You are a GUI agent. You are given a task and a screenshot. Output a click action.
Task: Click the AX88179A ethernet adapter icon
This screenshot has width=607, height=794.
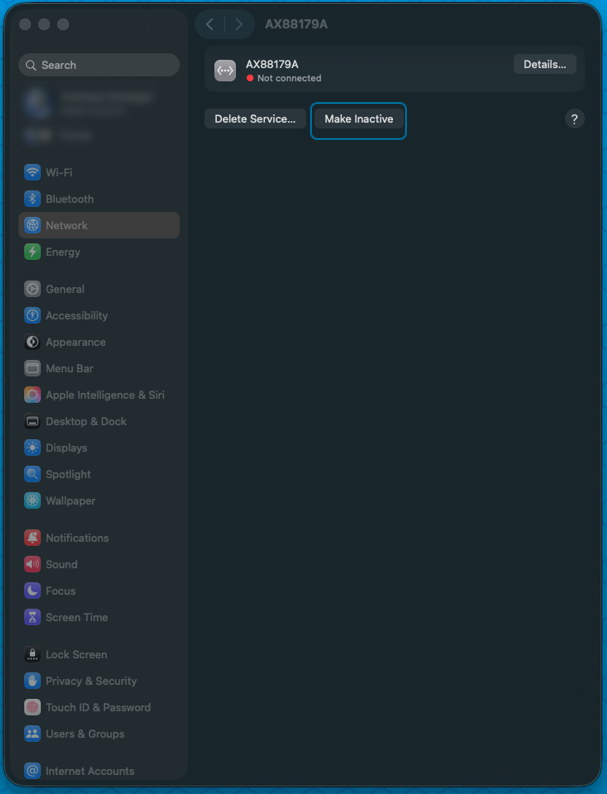point(225,70)
